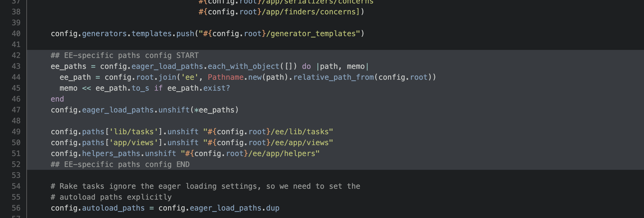Click line number 40 in the gutter
This screenshot has height=218, width=644.
click(16, 34)
